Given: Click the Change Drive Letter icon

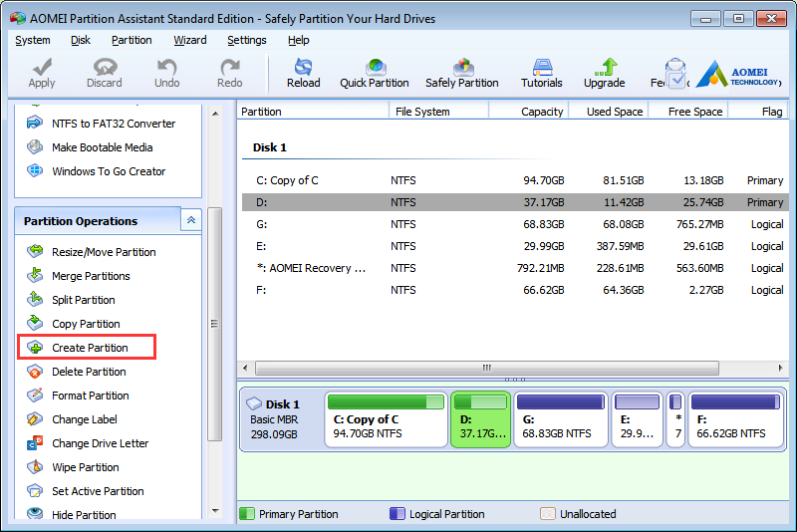Looking at the screenshot, I should point(35,443).
